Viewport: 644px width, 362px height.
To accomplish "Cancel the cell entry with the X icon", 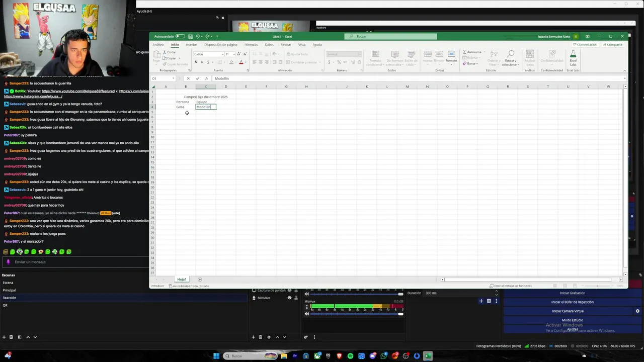I will point(188,78).
